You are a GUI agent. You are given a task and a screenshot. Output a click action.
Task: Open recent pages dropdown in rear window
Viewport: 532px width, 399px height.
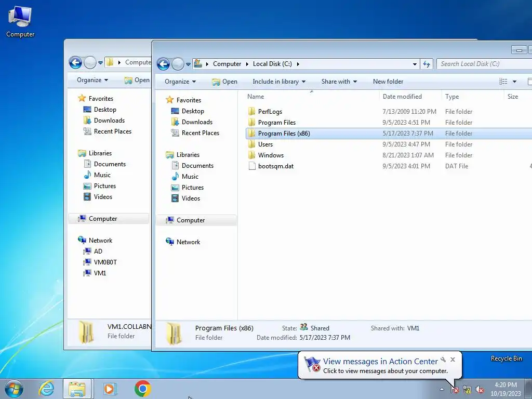coord(100,62)
